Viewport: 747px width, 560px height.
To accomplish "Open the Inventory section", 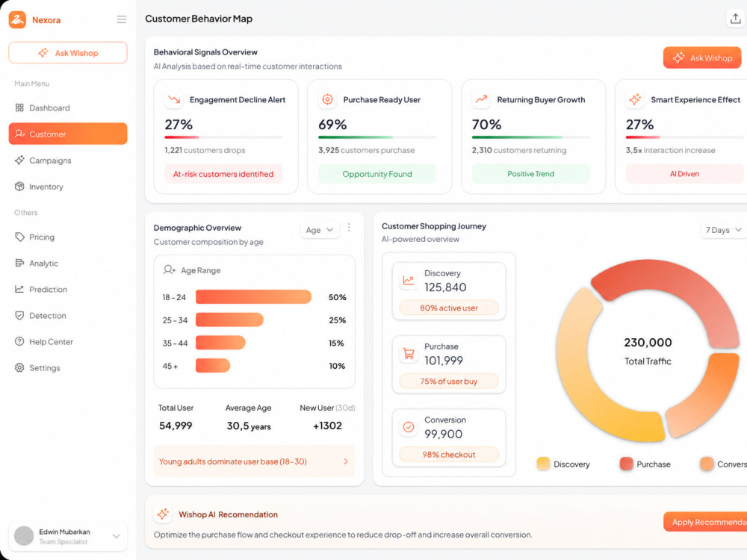I will click(68, 187).
